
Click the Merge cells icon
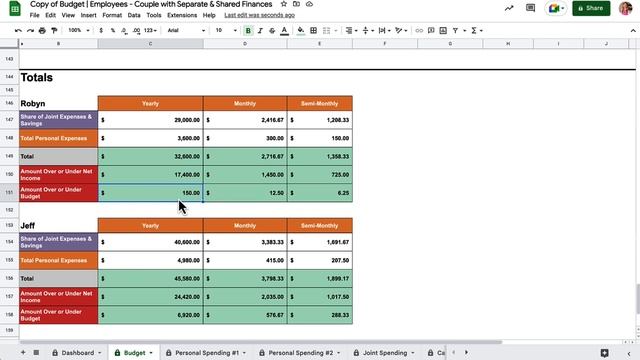click(x=326, y=31)
